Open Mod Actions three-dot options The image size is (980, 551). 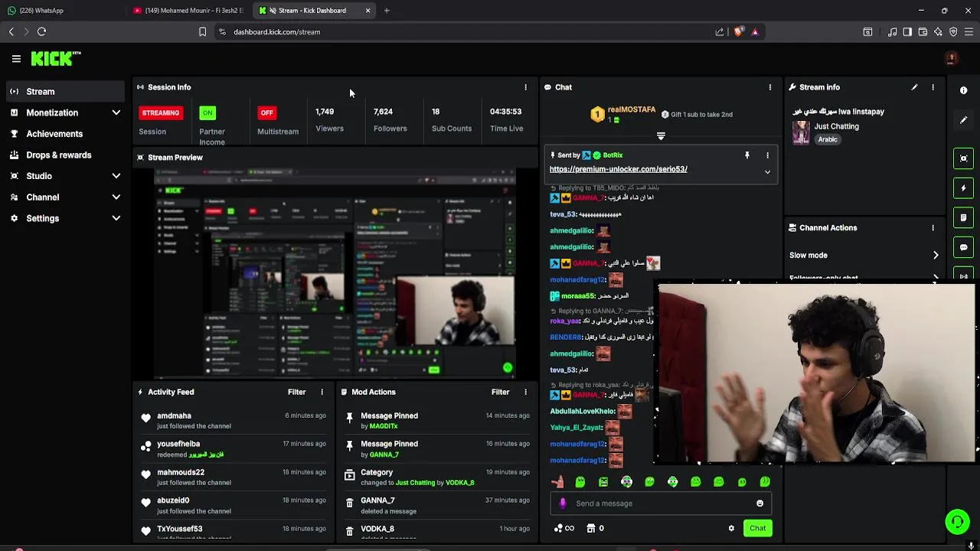pyautogui.click(x=525, y=392)
